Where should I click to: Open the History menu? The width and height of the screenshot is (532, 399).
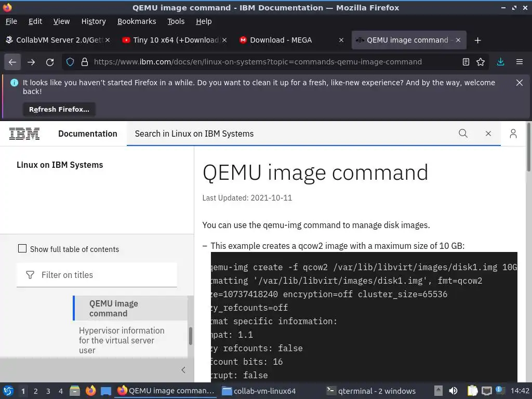(x=94, y=21)
